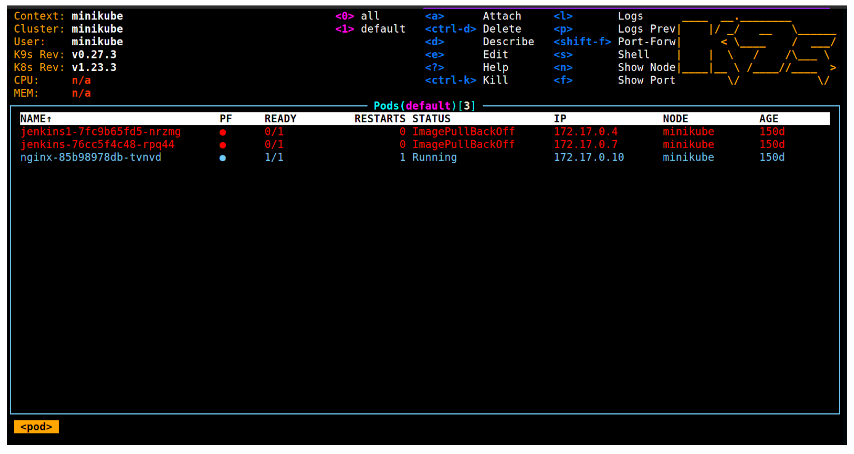Click the restart count 1 for nginx
854x454 pixels.
402,157
